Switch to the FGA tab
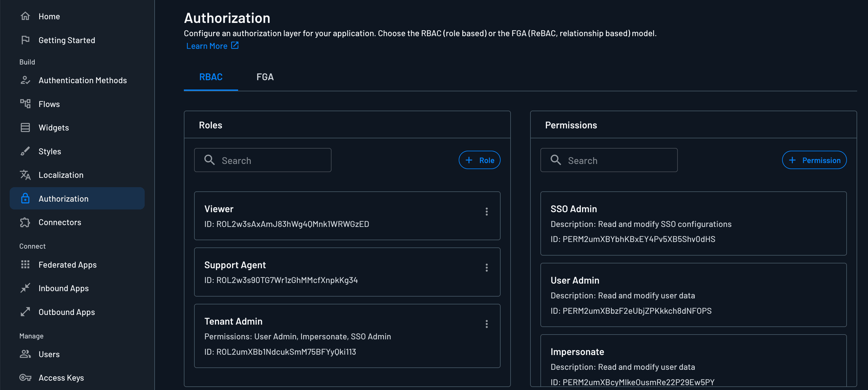The height and width of the screenshot is (390, 868). coord(265,77)
